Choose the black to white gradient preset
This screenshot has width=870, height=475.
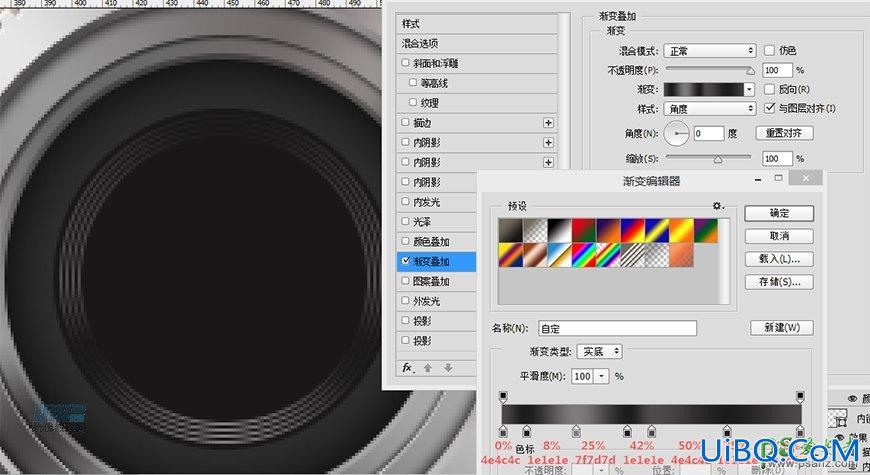tap(559, 231)
